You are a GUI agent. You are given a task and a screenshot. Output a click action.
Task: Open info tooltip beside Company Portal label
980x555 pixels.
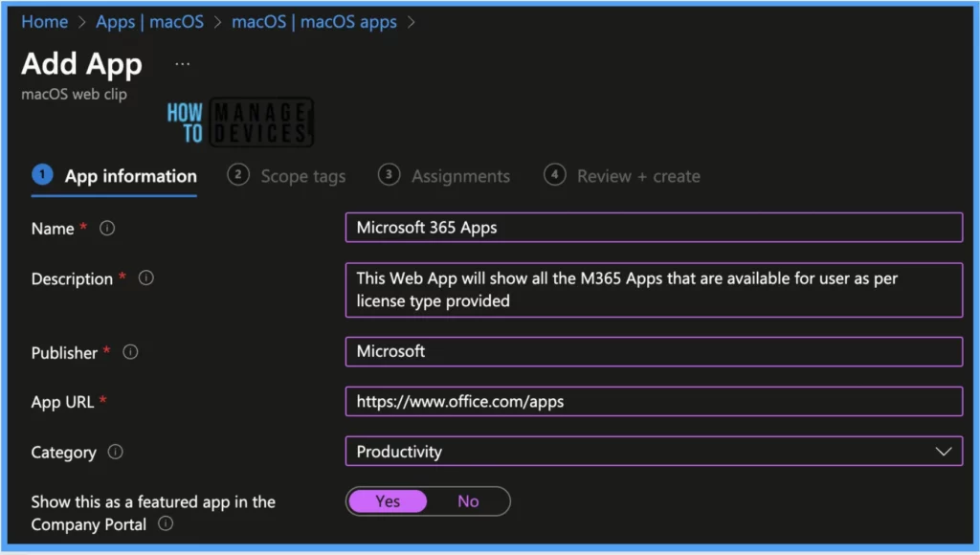(x=166, y=523)
